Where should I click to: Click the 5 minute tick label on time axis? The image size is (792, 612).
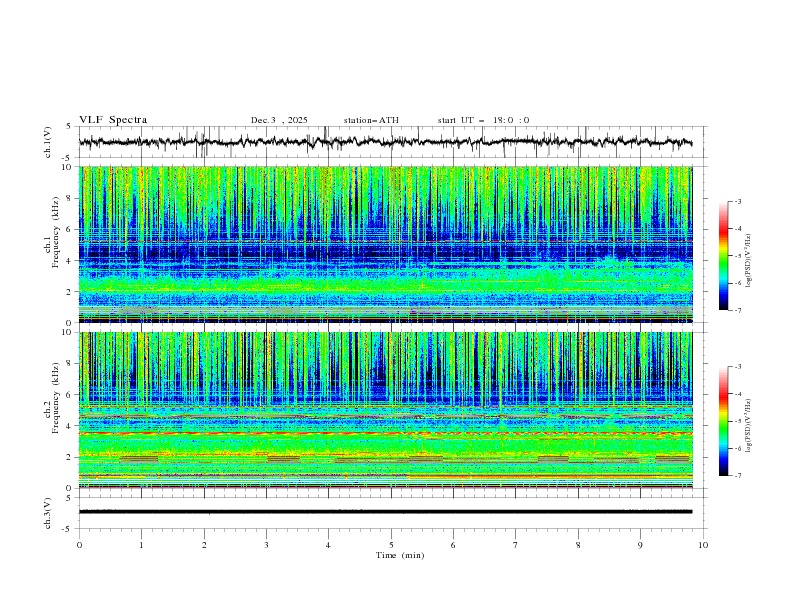[x=391, y=545]
